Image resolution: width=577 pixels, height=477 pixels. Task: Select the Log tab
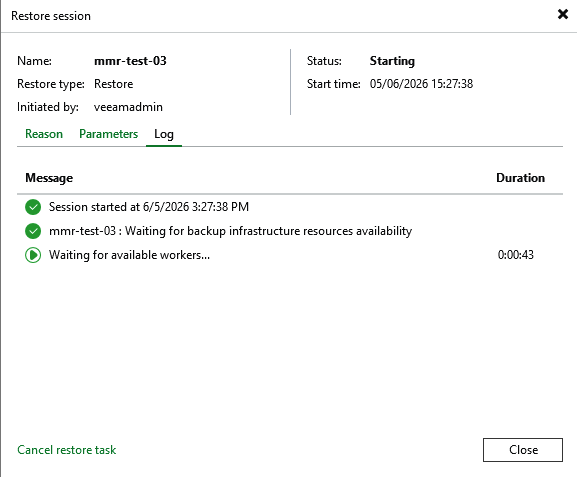(x=164, y=134)
